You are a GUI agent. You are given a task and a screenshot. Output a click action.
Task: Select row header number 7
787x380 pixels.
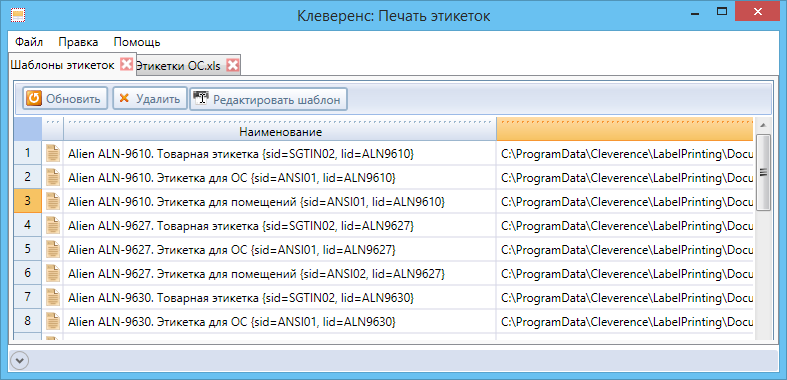pyautogui.click(x=28, y=298)
